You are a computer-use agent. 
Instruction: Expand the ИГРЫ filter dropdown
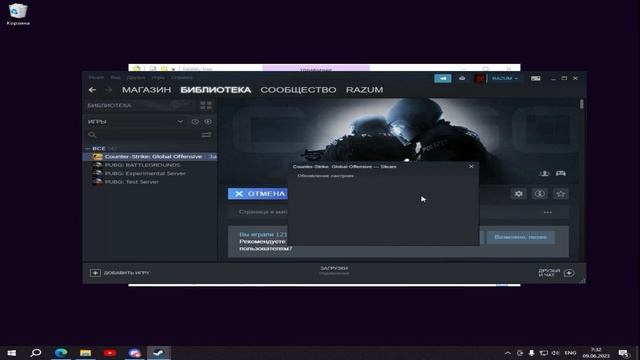point(180,122)
